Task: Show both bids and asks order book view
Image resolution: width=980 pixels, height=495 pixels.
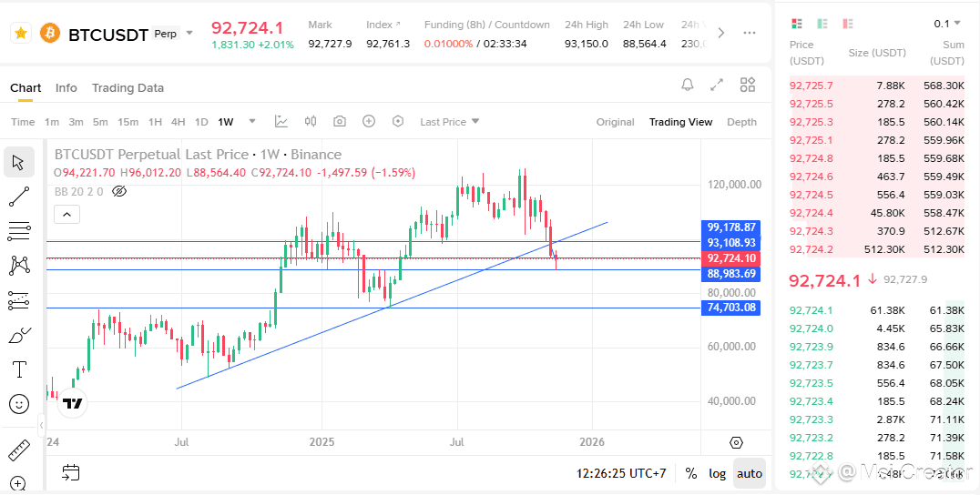Action: (796, 24)
